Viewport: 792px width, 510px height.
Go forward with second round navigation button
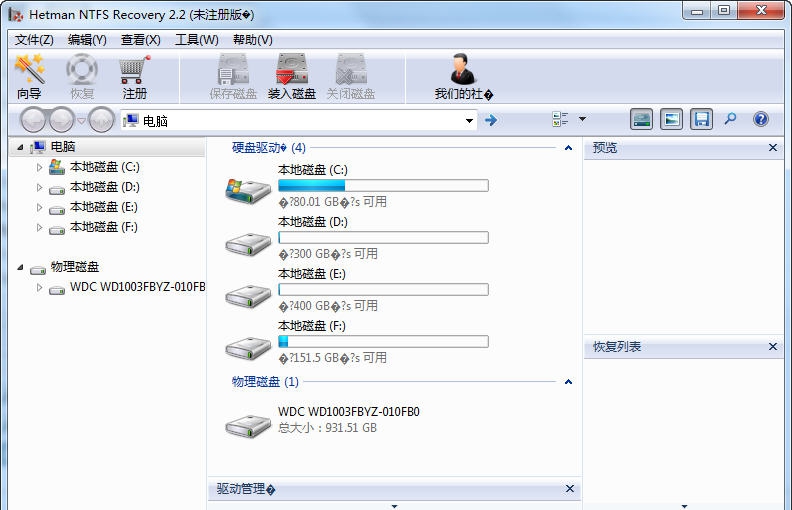coord(62,120)
